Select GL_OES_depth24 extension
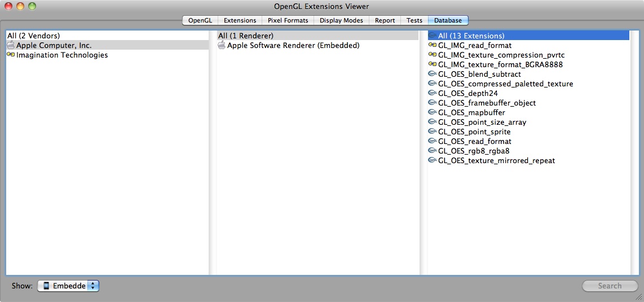 [x=528, y=93]
